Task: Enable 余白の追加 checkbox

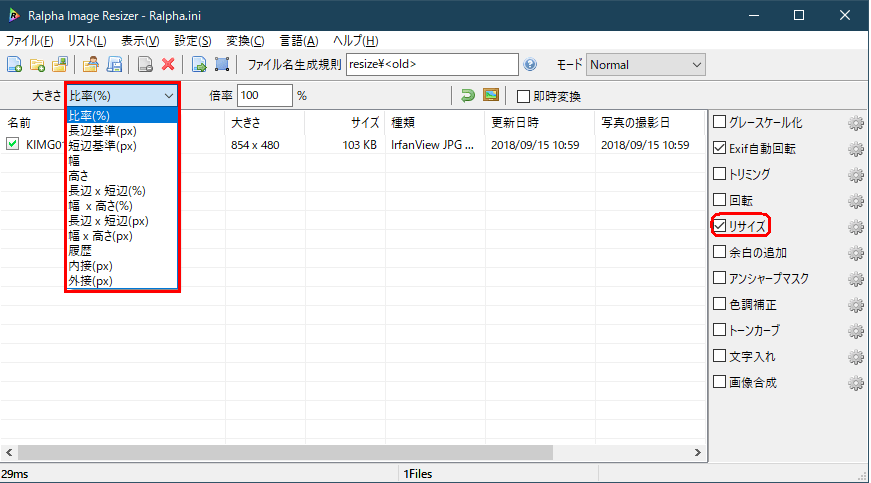Action: point(719,251)
